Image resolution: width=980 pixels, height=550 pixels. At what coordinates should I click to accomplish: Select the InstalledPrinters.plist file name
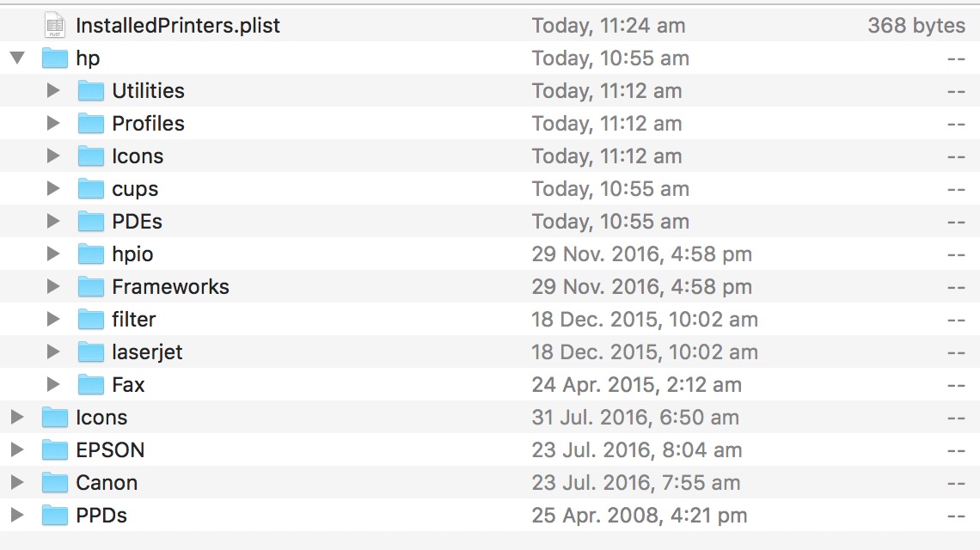(x=178, y=26)
